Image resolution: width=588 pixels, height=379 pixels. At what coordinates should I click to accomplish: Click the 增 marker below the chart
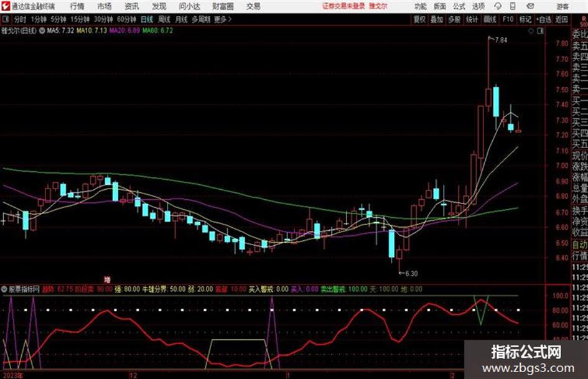tap(107, 279)
